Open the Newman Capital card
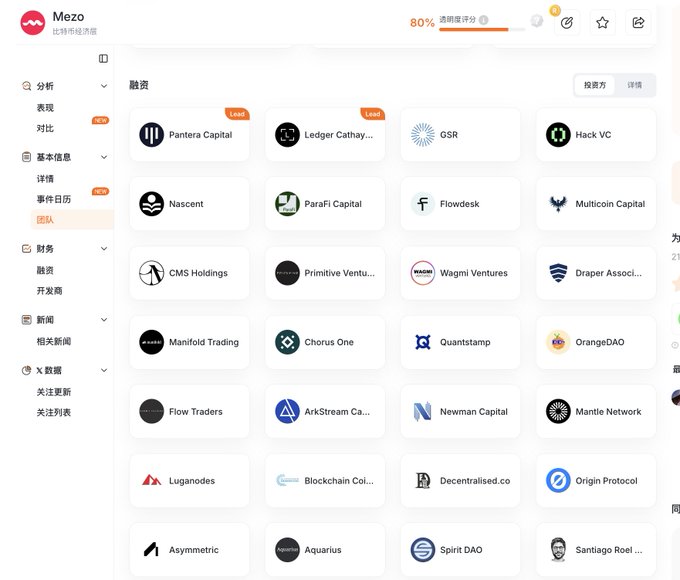The width and height of the screenshot is (680, 580). click(x=461, y=411)
